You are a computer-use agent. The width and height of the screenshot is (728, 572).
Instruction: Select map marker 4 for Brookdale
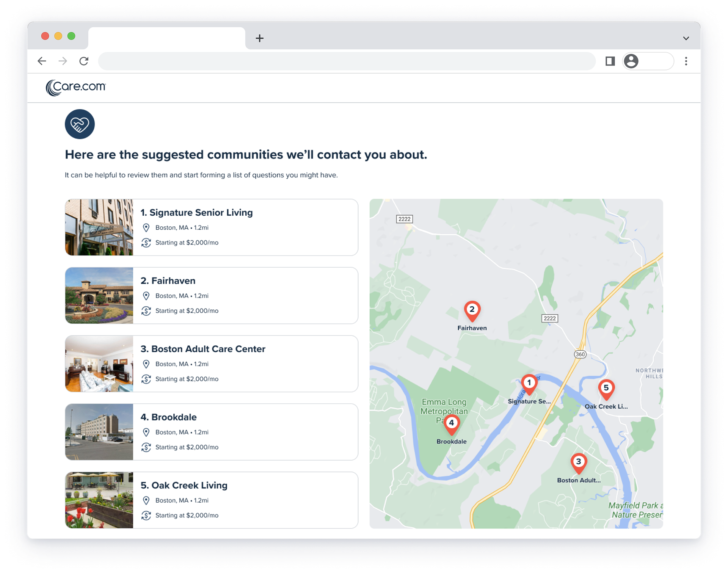pyautogui.click(x=451, y=424)
